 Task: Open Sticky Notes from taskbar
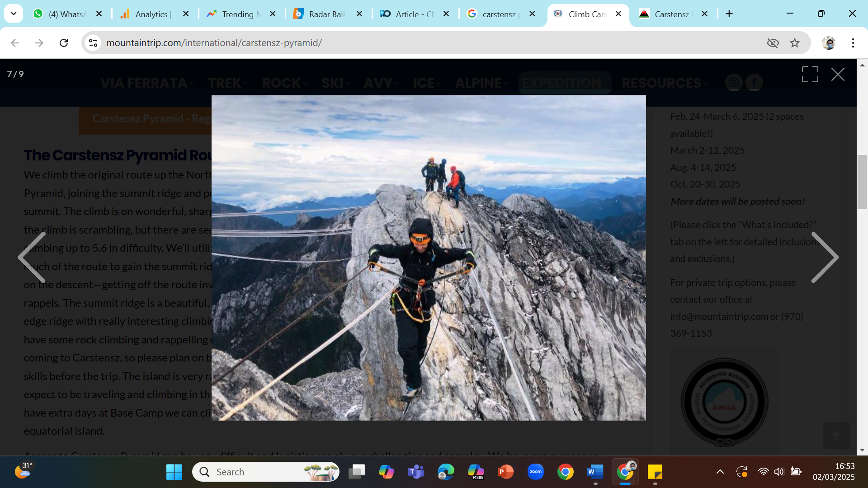(655, 472)
